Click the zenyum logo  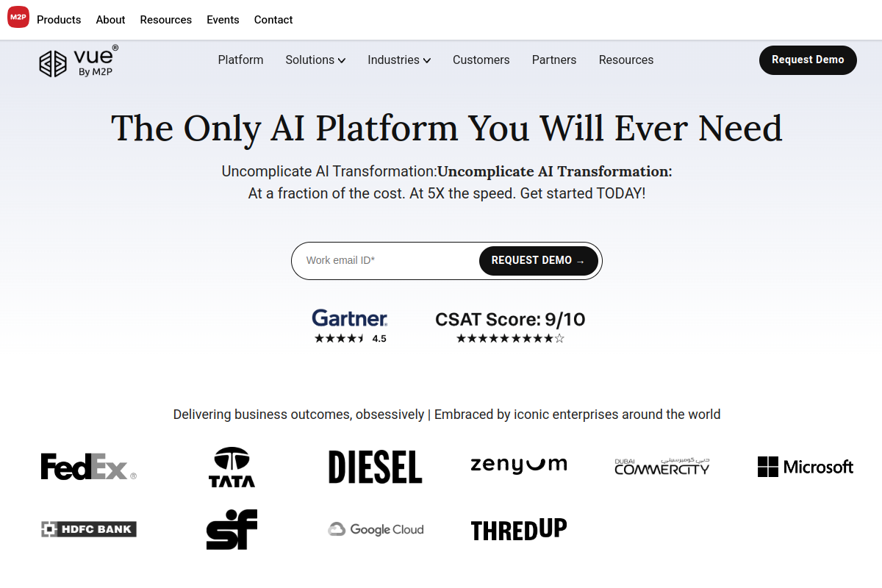519,465
